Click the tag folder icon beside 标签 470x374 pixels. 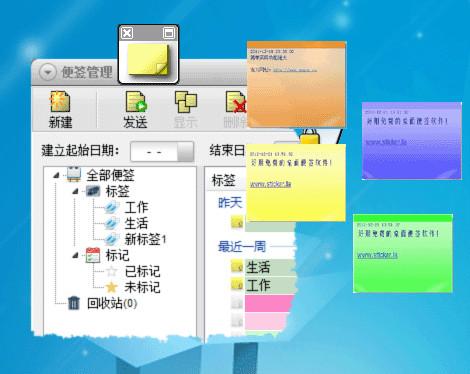click(x=93, y=191)
